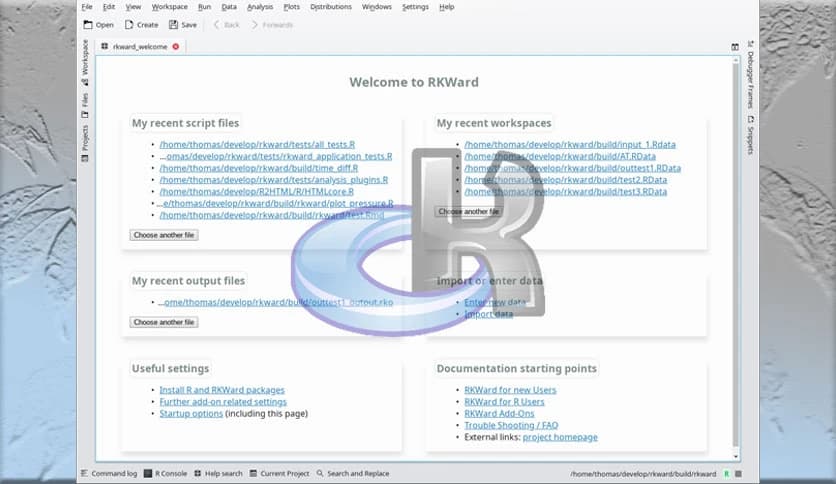Open the Edit menu
This screenshot has width=836, height=484.
[x=109, y=7]
